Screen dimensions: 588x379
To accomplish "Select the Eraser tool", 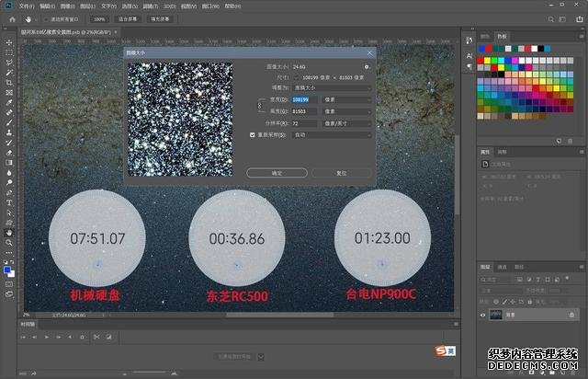I will (9, 153).
